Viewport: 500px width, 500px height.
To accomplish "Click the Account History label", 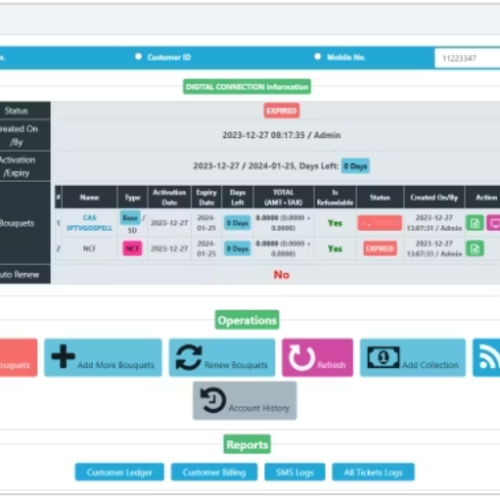I will point(259,408).
